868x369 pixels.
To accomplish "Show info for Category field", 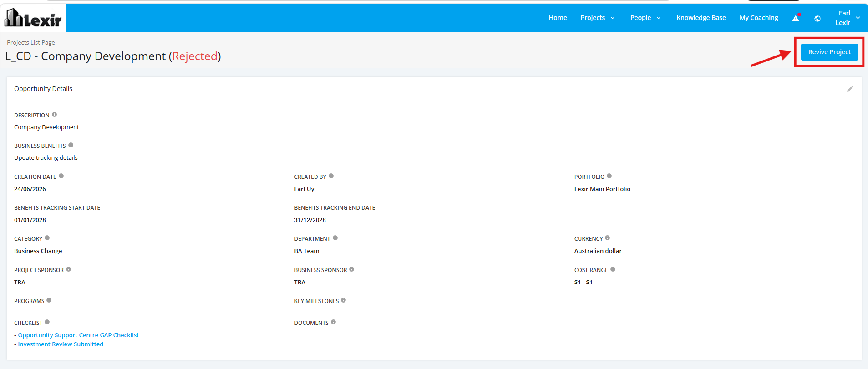I will tap(47, 238).
